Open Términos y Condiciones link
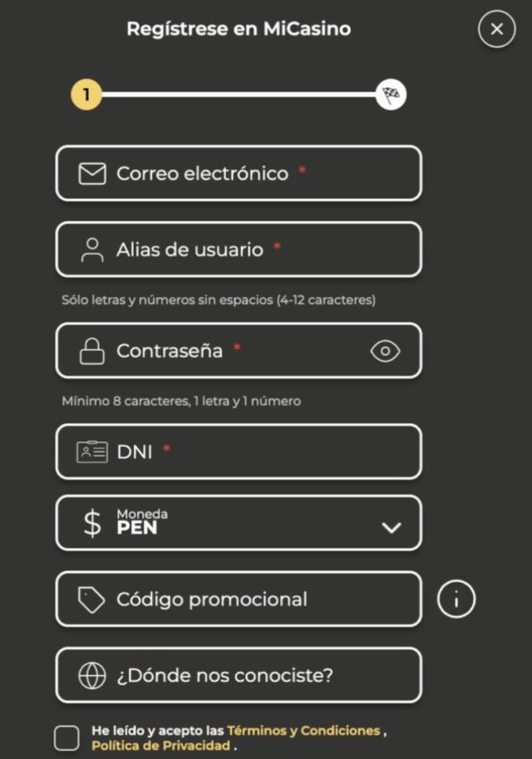Screen dimensions: 532x759 tap(303, 731)
